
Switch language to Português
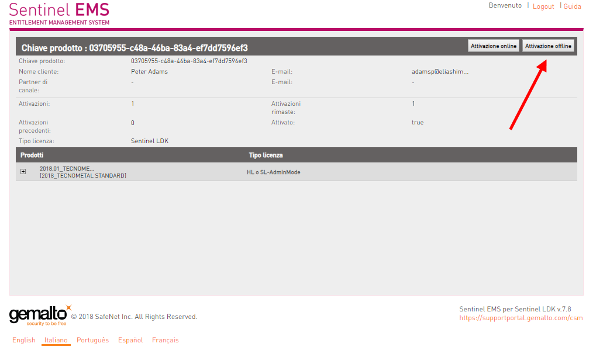(92, 340)
